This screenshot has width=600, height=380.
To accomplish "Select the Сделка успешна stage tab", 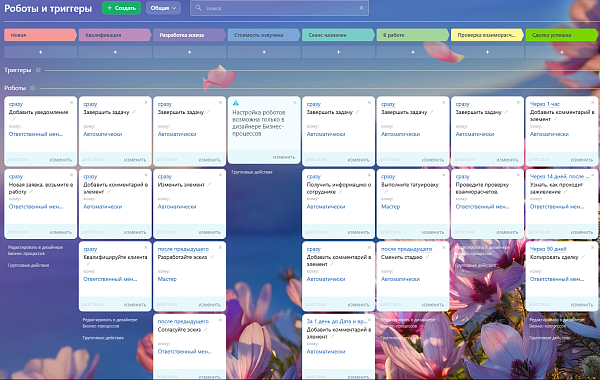I will point(561,35).
